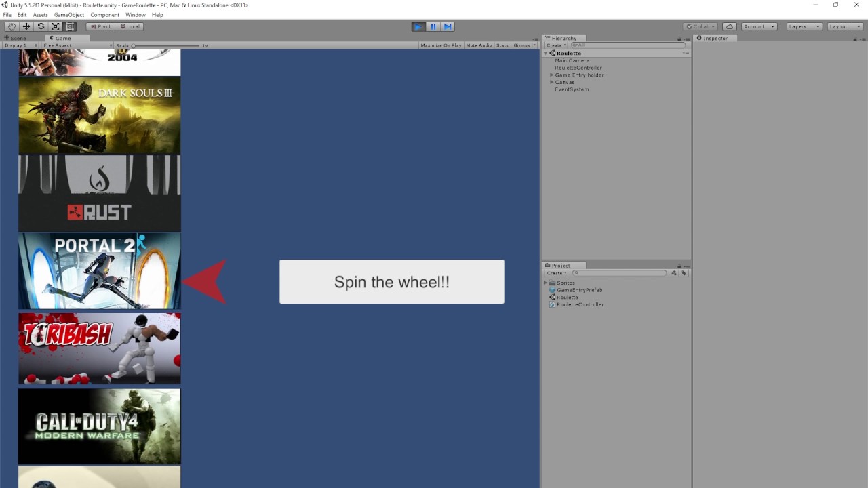Viewport: 868px width, 488px height.
Task: Open the Inspector panel options menu
Action: 861,38
